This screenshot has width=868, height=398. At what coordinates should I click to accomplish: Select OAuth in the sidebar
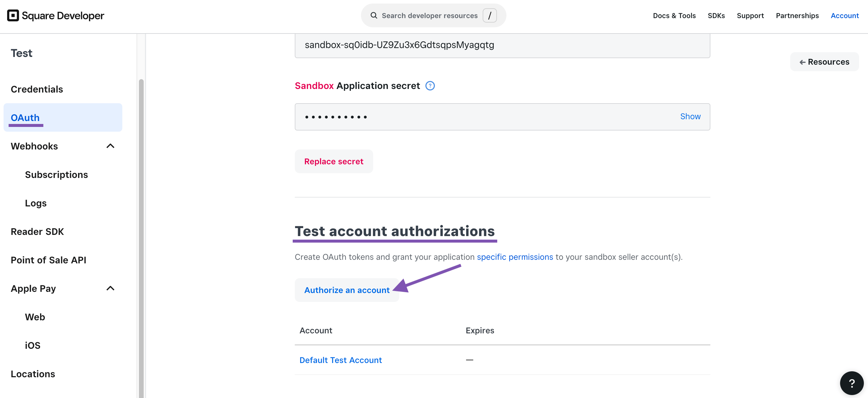[x=25, y=117]
